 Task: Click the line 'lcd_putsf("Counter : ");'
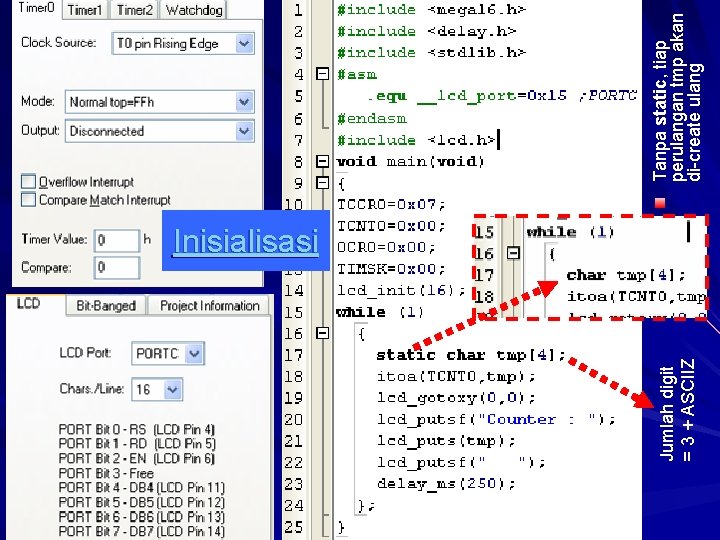tap(496, 419)
